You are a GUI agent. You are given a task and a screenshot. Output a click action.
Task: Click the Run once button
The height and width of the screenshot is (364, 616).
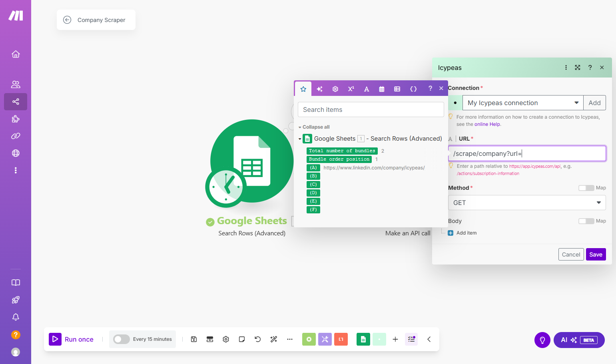[71, 339]
